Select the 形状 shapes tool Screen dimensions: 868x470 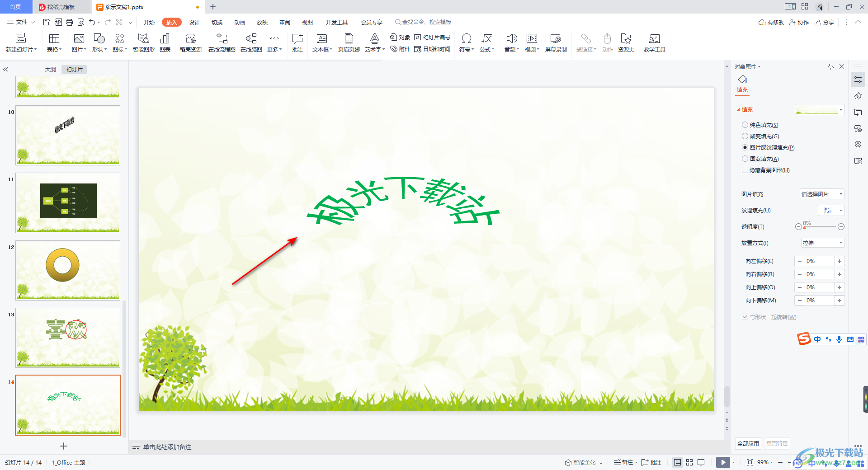coord(99,39)
